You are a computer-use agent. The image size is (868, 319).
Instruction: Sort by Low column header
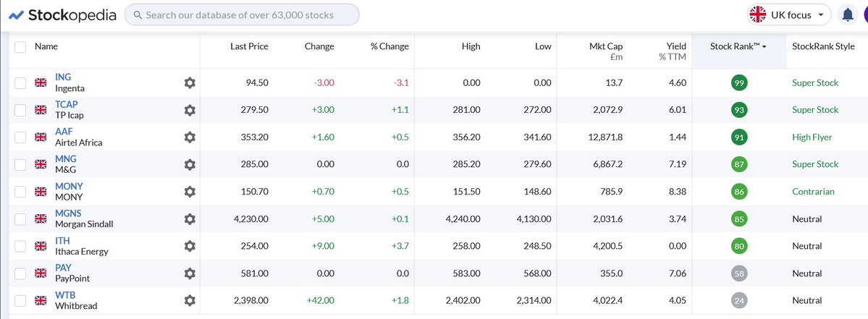coord(543,47)
